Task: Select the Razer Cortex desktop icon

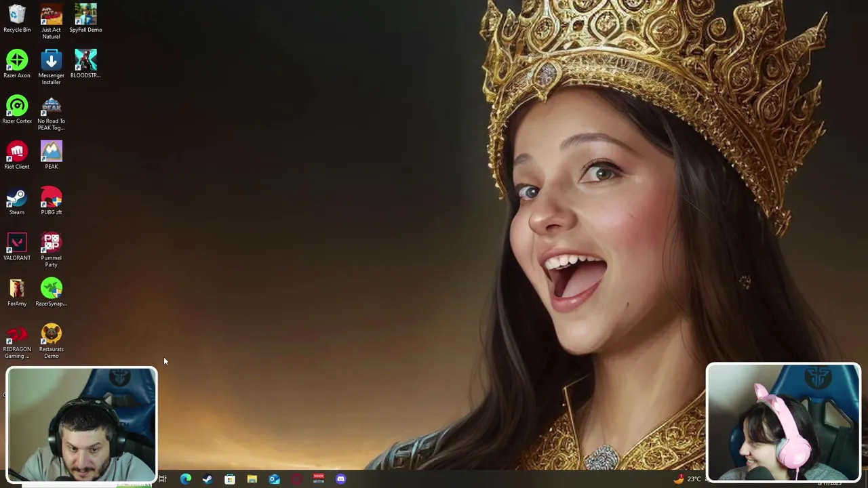Action: click(17, 110)
